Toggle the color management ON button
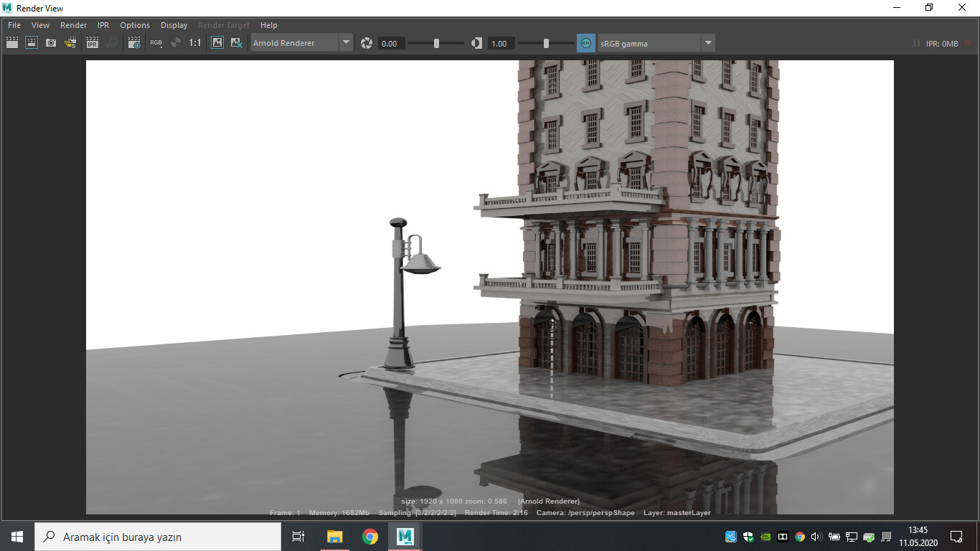980x551 pixels. tap(586, 43)
